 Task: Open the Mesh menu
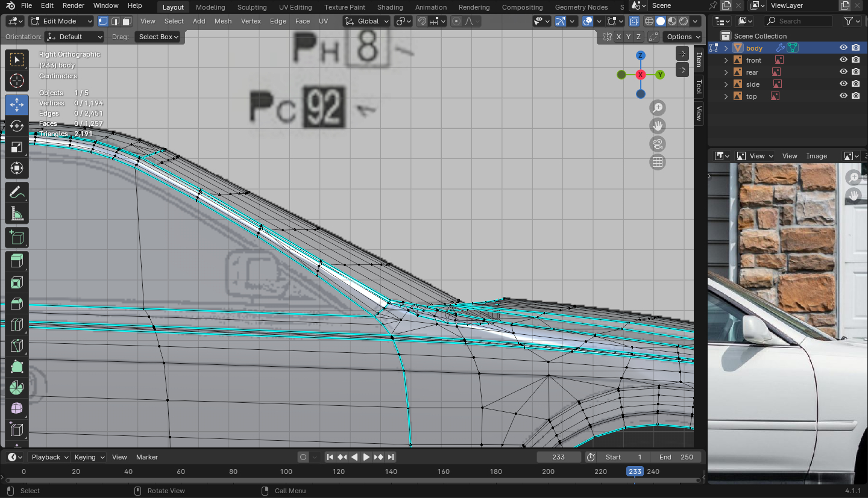[222, 21]
